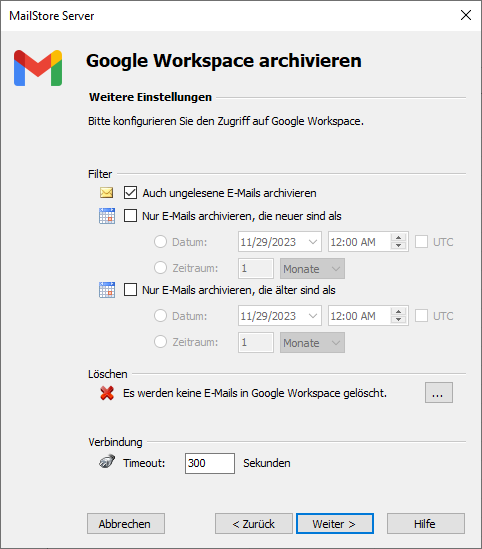Click the red X delete icon under Löschen
This screenshot has height=549, width=482.
(x=107, y=393)
